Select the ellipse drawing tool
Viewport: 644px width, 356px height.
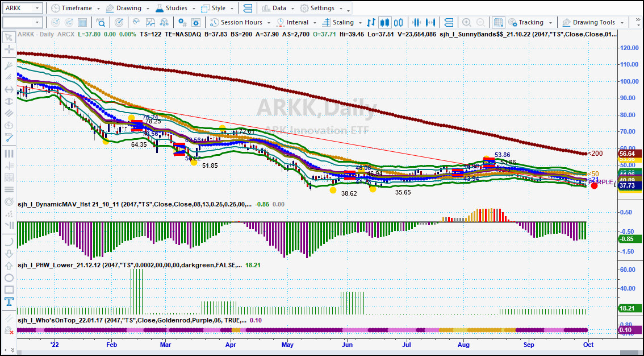[x=8, y=278]
